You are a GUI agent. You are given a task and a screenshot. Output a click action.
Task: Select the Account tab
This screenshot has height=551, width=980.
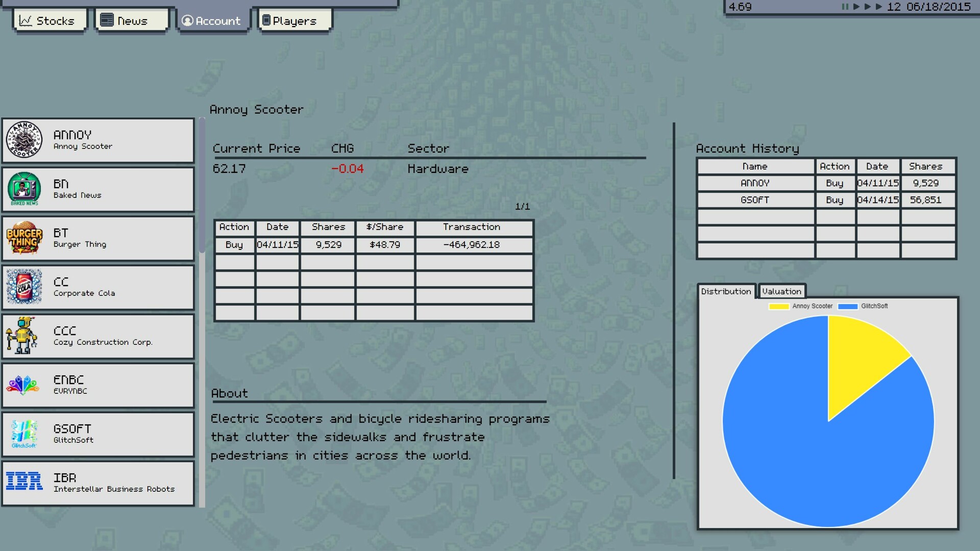213,21
